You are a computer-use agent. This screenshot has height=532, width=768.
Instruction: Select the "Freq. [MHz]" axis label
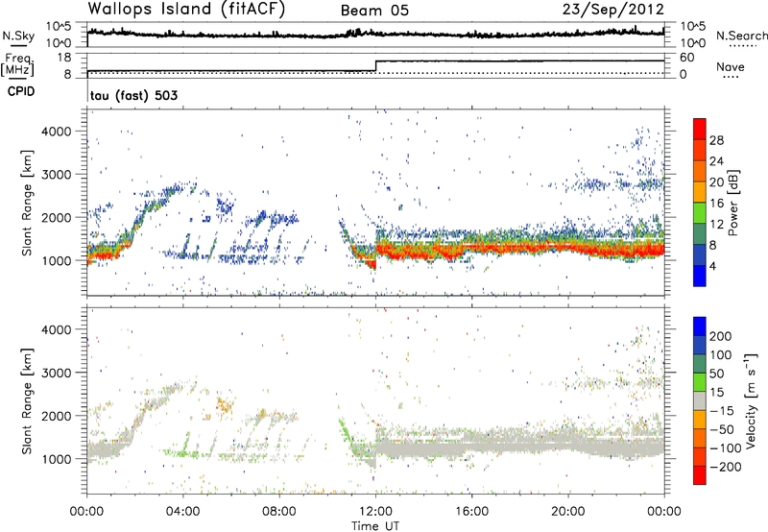pyautogui.click(x=17, y=64)
